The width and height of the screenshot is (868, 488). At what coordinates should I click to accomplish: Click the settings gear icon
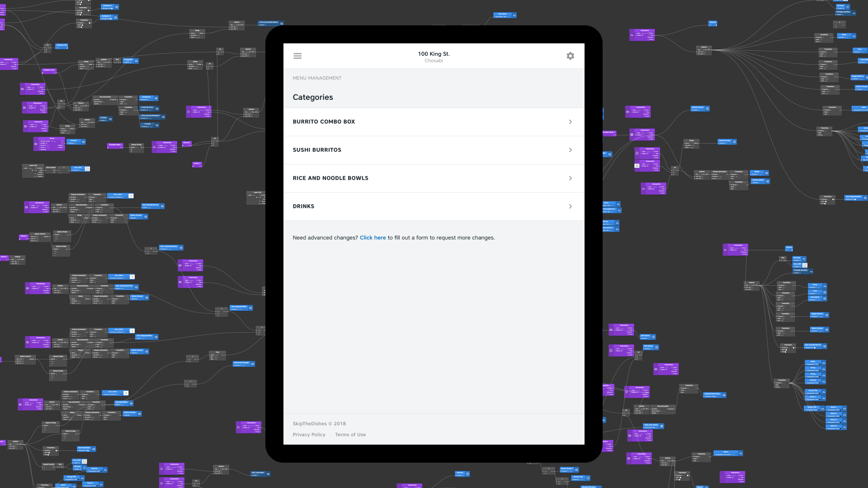coord(570,56)
